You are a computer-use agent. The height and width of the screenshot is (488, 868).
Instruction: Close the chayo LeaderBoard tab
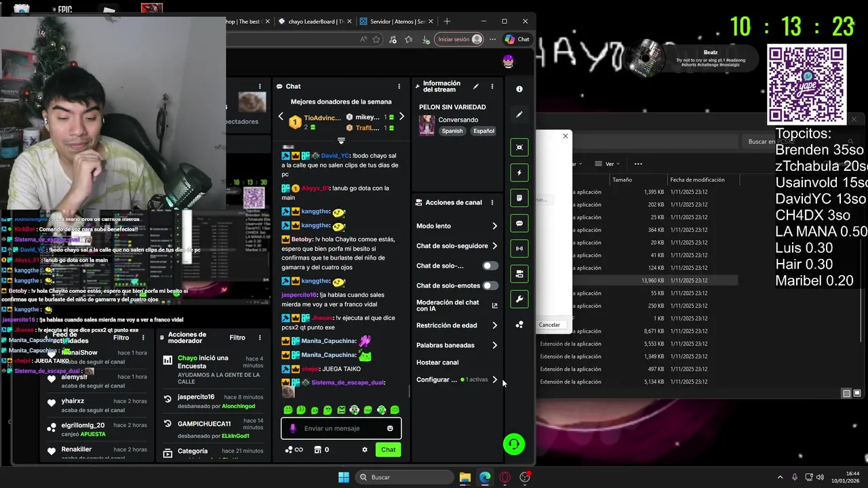[x=349, y=21]
